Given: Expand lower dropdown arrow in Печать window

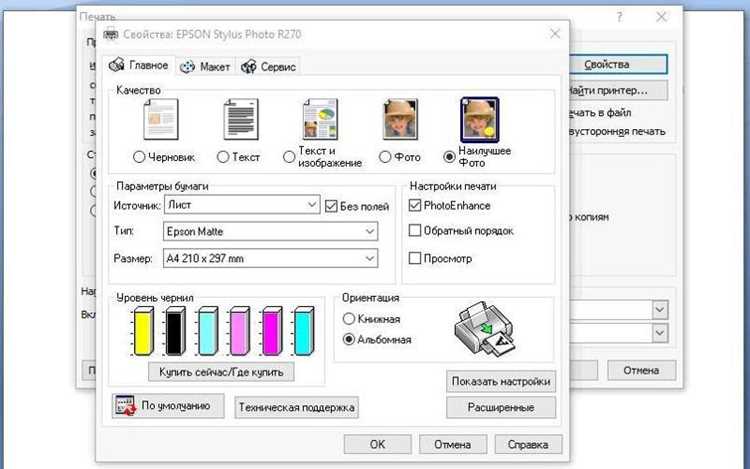Looking at the screenshot, I should pos(660,333).
